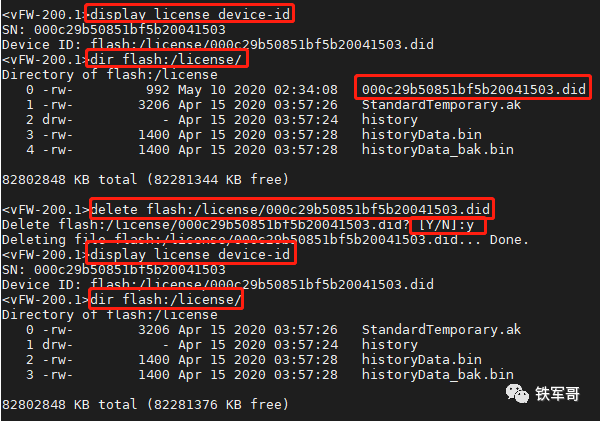Click the 'delete flash:/license/...did' command line
This screenshot has width=600, height=421.
tap(290, 209)
